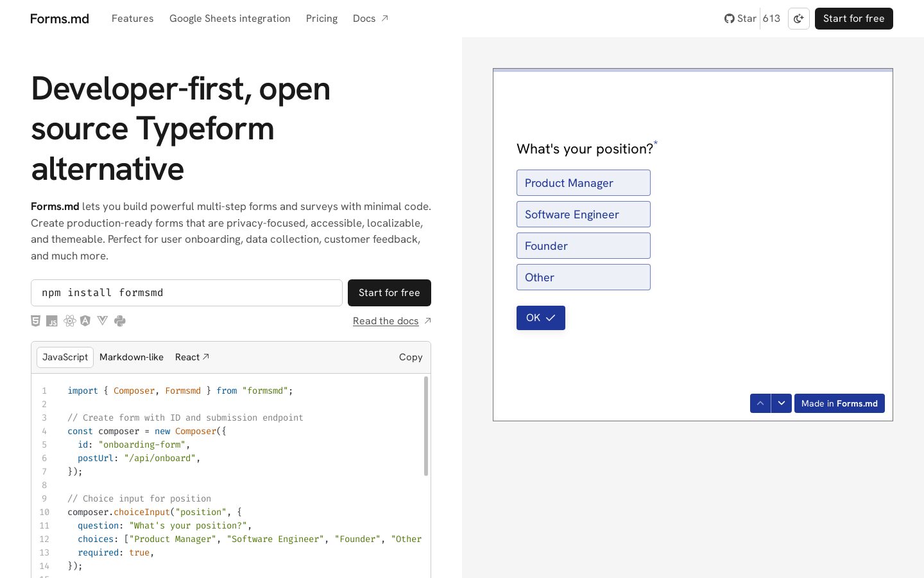Click 'Developer-first, open source Typeform alternative' heading
Image resolution: width=924 pixels, height=578 pixels.
[181, 128]
